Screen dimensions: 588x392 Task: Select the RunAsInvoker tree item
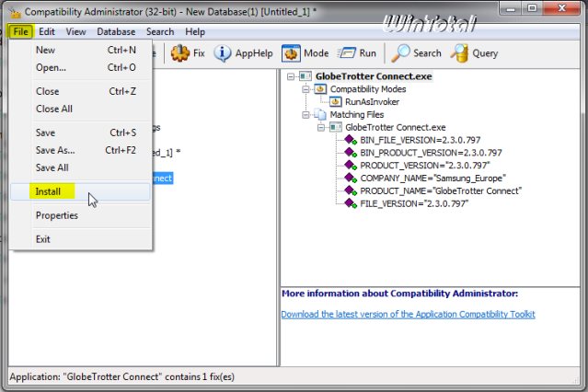pyautogui.click(x=372, y=102)
